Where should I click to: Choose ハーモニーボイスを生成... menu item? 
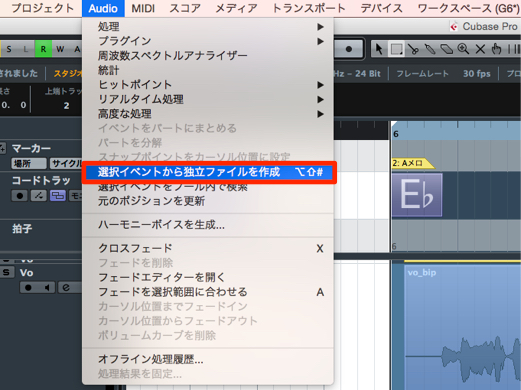(x=208, y=225)
